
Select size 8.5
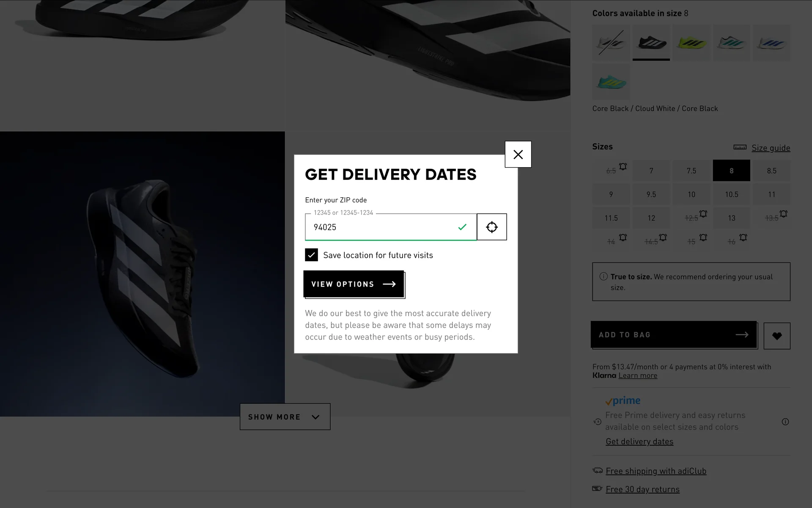(771, 171)
